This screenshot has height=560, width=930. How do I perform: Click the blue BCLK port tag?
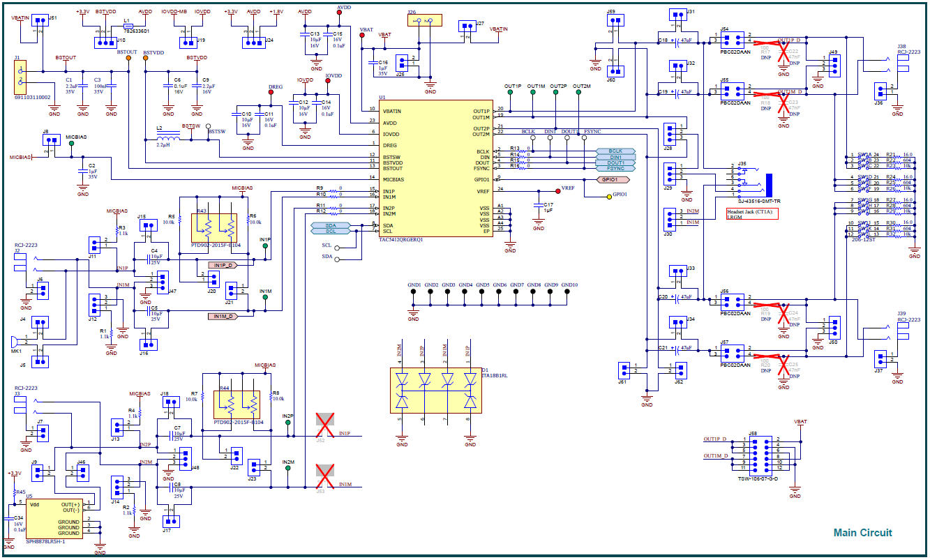pyautogui.click(x=615, y=151)
